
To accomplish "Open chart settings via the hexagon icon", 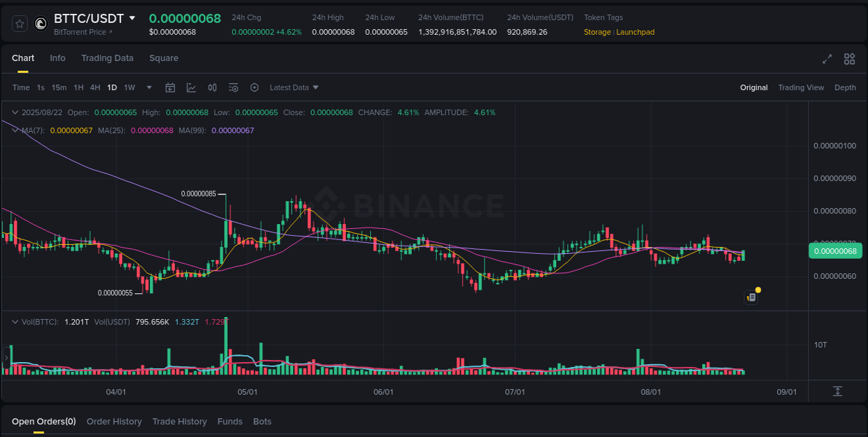I will (255, 87).
